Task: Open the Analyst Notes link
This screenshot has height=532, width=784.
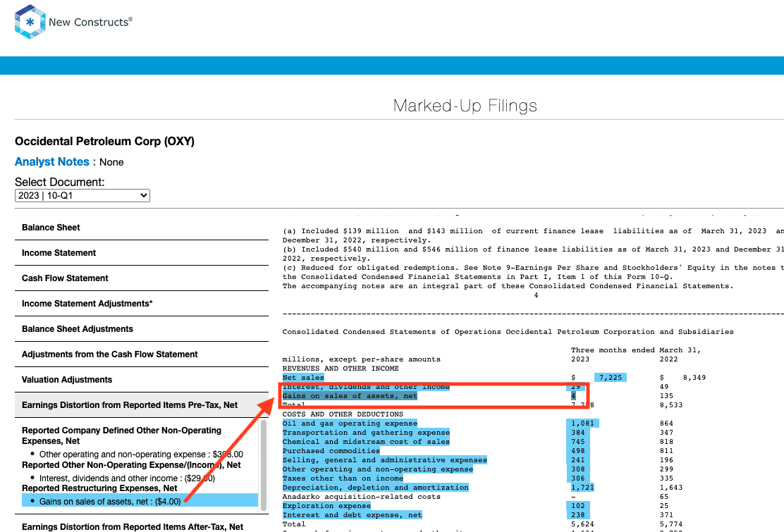Action: coord(52,162)
